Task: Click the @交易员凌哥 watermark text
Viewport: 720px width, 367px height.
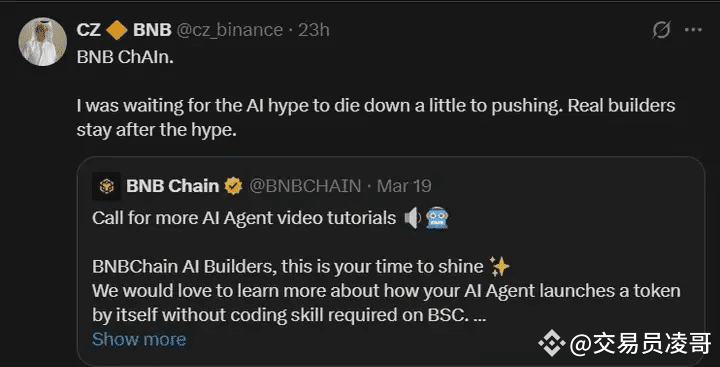Action: point(640,344)
